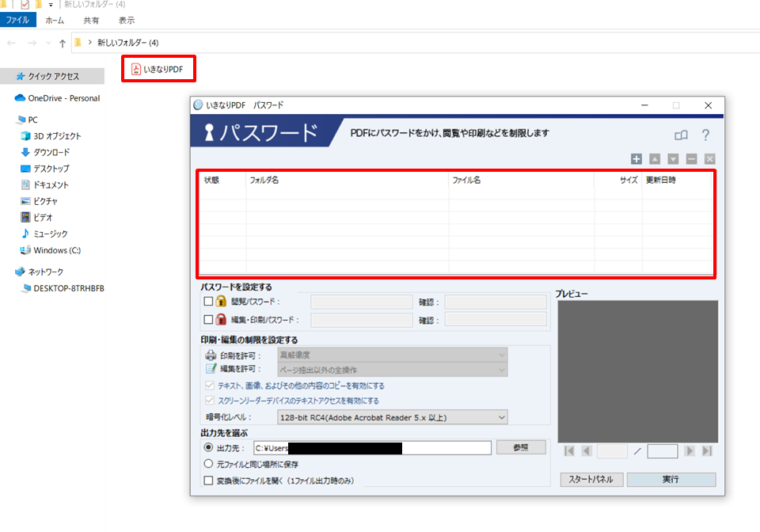Viewport: 760px width, 532px height.
Task: Click the 参照 browse button
Action: 521,447
